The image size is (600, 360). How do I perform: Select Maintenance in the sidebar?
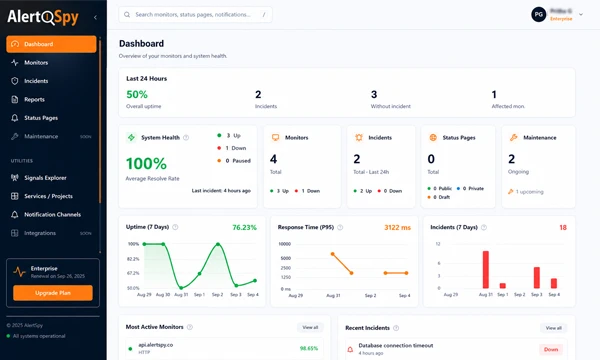[51, 136]
